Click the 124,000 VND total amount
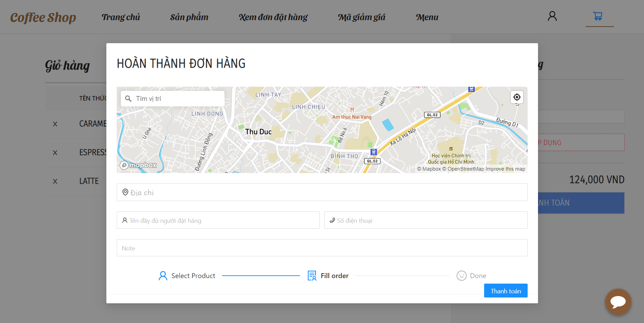 click(x=597, y=180)
